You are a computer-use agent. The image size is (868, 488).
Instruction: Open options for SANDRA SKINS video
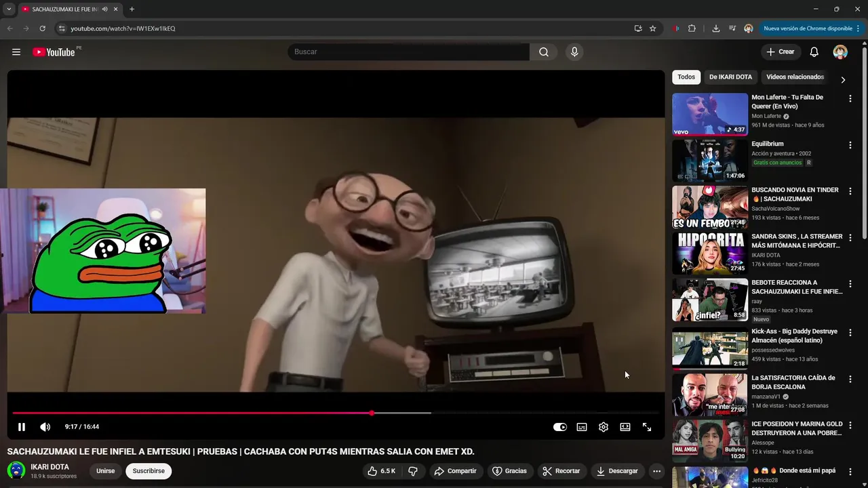click(850, 238)
